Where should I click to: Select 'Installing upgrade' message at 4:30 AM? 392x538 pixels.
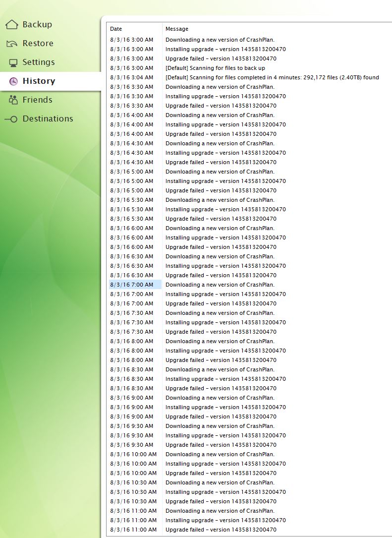(225, 153)
